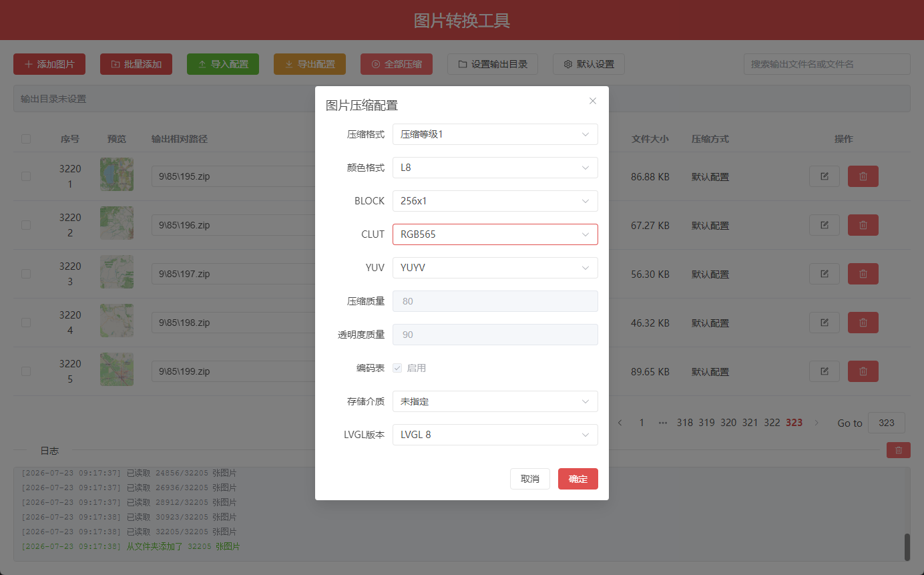Screen dimensions: 924x575
Task: Go to next page with the right arrow
Action: click(816, 423)
